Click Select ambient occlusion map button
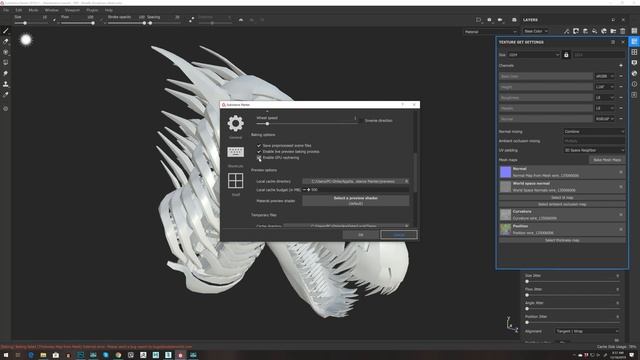Image resolution: width=640 pixels, height=360 pixels. click(x=562, y=204)
